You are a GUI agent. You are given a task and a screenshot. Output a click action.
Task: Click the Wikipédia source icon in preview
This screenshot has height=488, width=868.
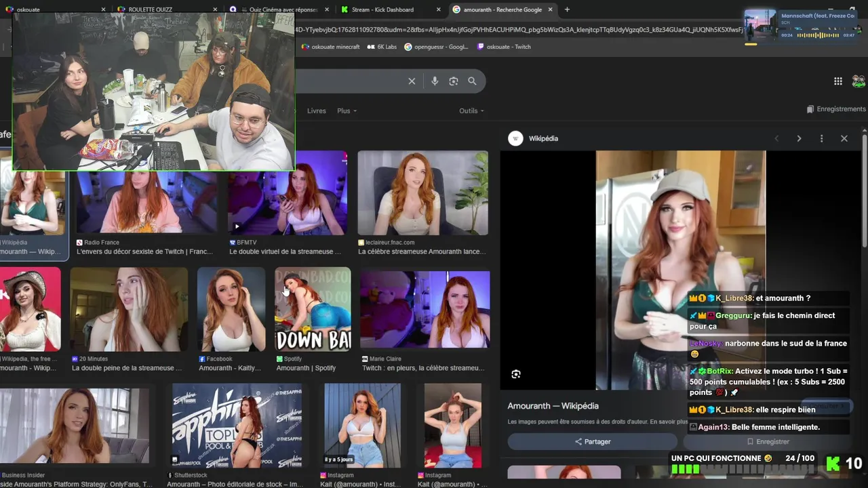(x=516, y=138)
